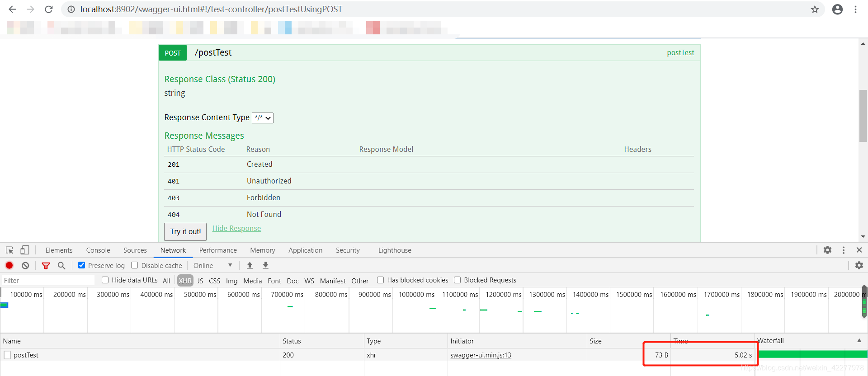Bookmark the page with the star icon
This screenshot has width=868, height=376.
click(x=815, y=9)
